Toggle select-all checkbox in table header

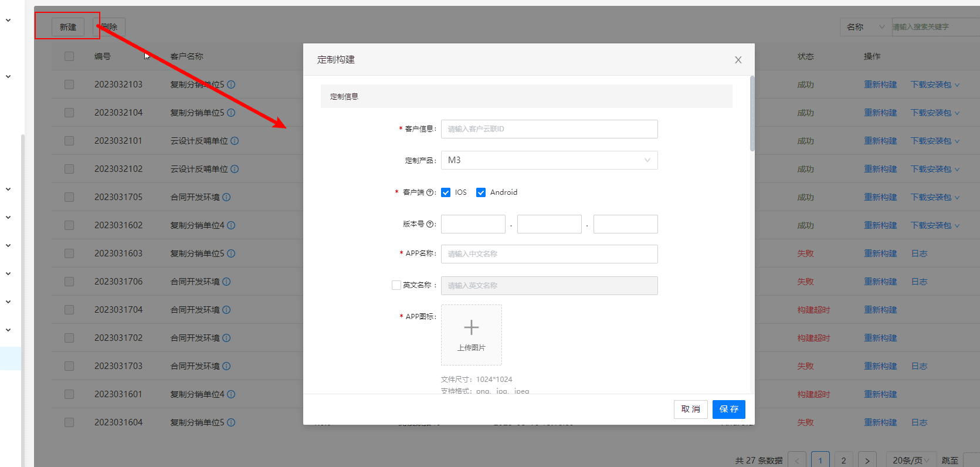coord(69,56)
